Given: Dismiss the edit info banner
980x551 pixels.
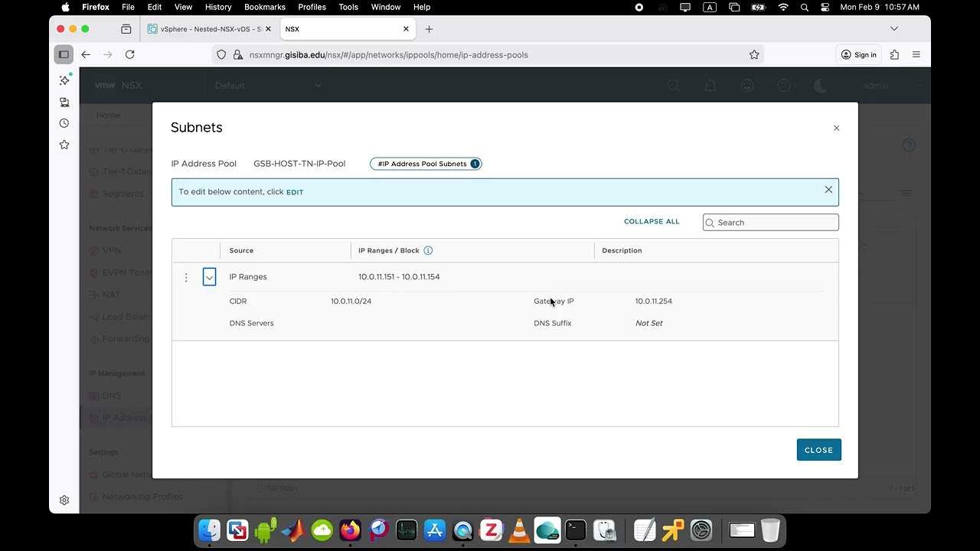Looking at the screenshot, I should pyautogui.click(x=828, y=190).
